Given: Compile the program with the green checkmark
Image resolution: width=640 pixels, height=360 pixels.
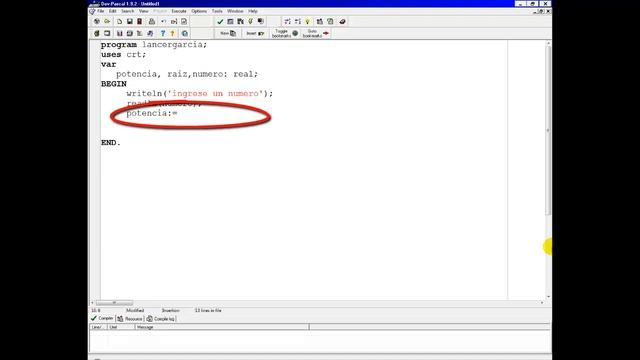Looking at the screenshot, I should click(x=220, y=21).
